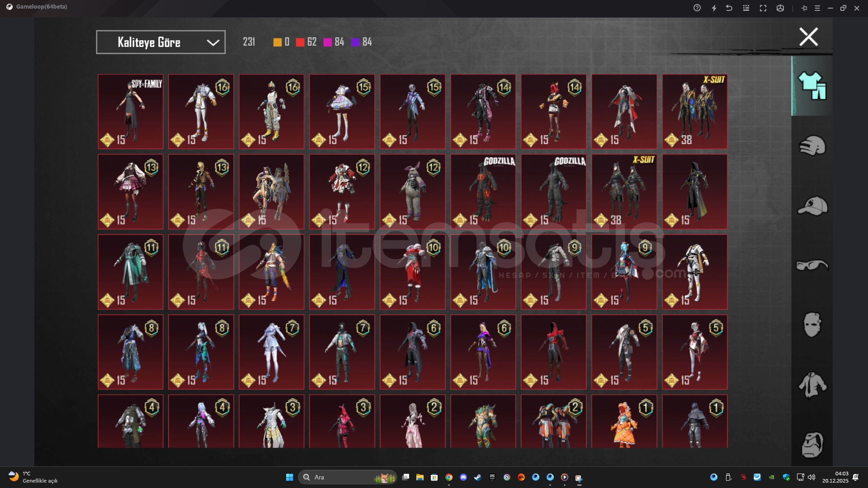868x488 pixels.
Task: Open Gameloop fullscreen toggle icon
Action: click(763, 8)
